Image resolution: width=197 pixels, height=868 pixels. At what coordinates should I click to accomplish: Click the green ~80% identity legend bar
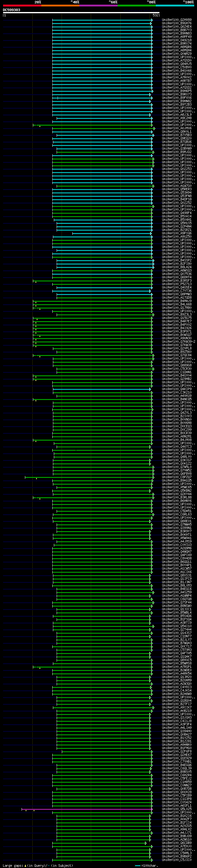point(136,6)
